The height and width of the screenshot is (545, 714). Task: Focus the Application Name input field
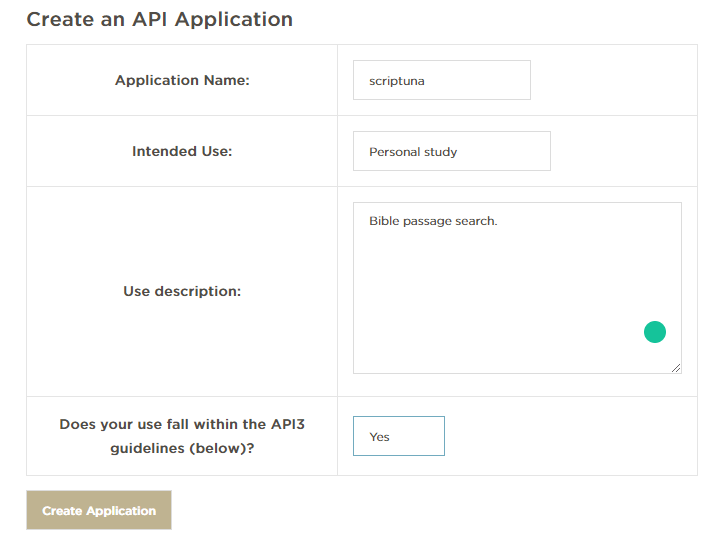pyautogui.click(x=442, y=80)
